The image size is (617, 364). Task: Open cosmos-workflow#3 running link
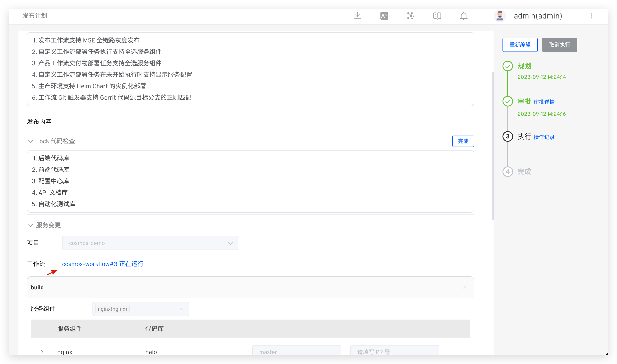[103, 264]
